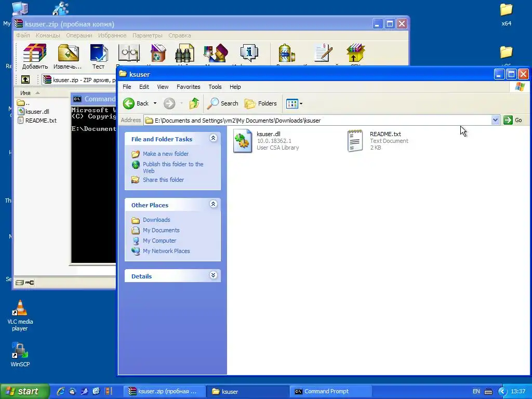Go to My Documents in Other Places

tap(161, 230)
